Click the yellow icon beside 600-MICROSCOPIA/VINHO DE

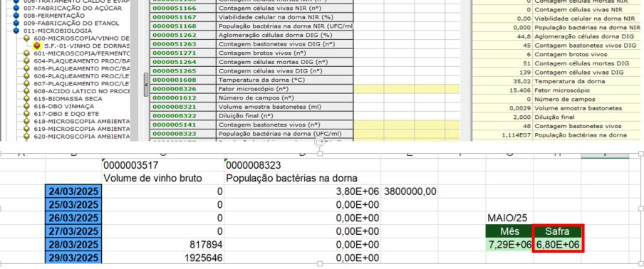point(27,38)
